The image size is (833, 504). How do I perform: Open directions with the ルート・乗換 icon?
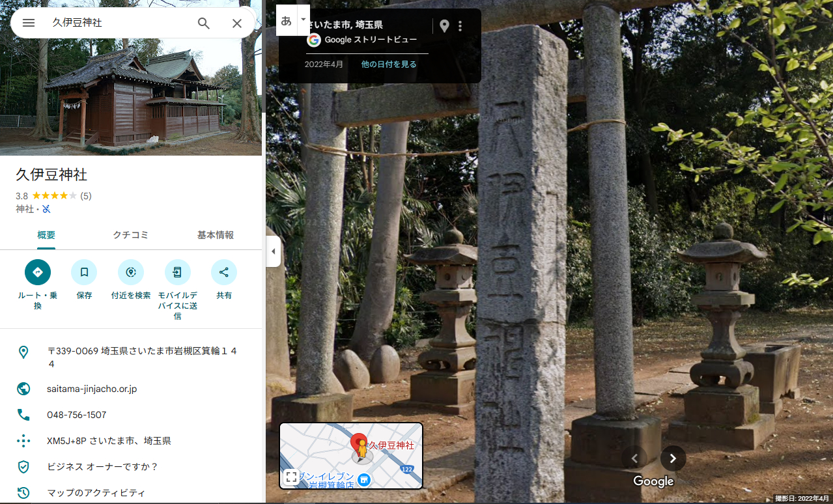click(x=37, y=272)
